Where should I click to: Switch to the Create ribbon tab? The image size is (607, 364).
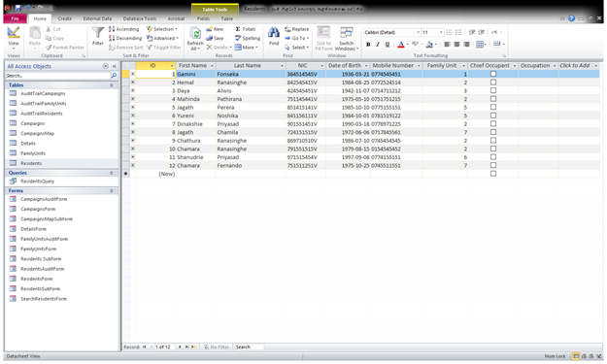pos(65,18)
